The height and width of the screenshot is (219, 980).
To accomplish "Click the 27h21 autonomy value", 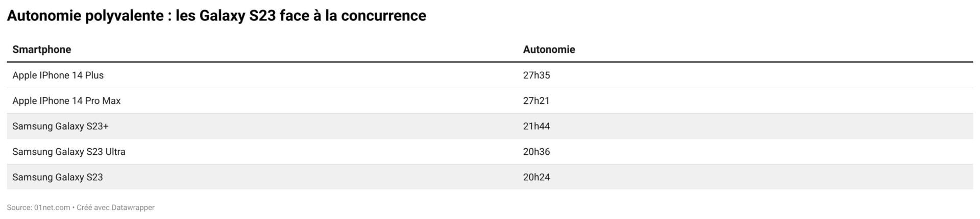I will click(x=536, y=101).
